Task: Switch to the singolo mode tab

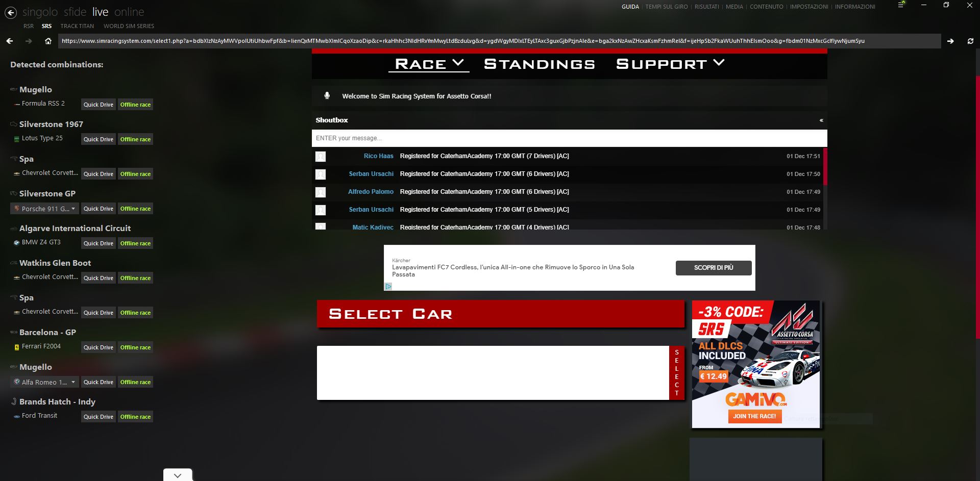Action: tap(40, 12)
